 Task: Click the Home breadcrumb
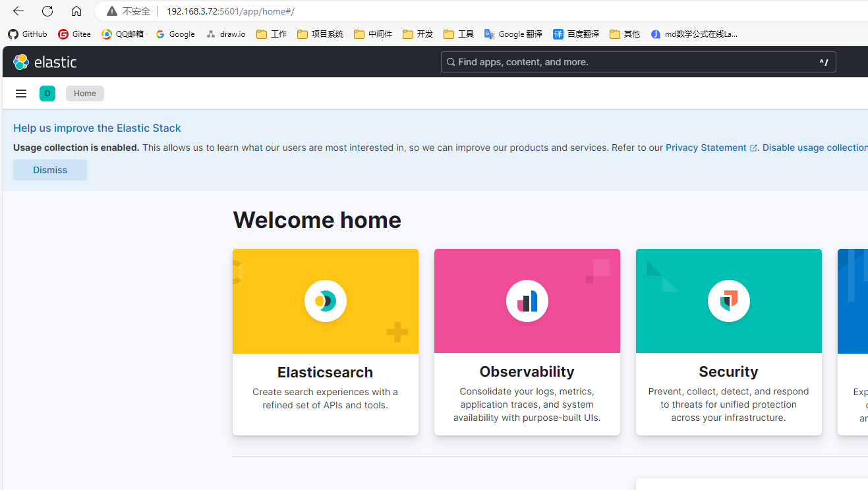point(85,94)
